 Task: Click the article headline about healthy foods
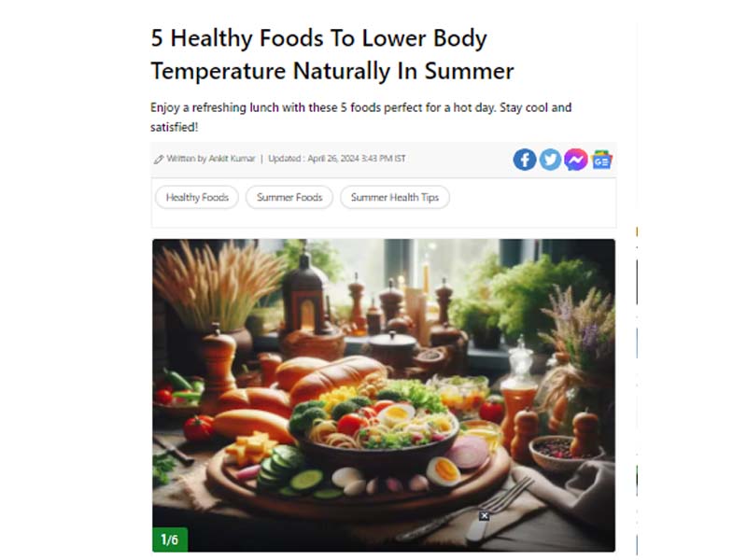332,54
